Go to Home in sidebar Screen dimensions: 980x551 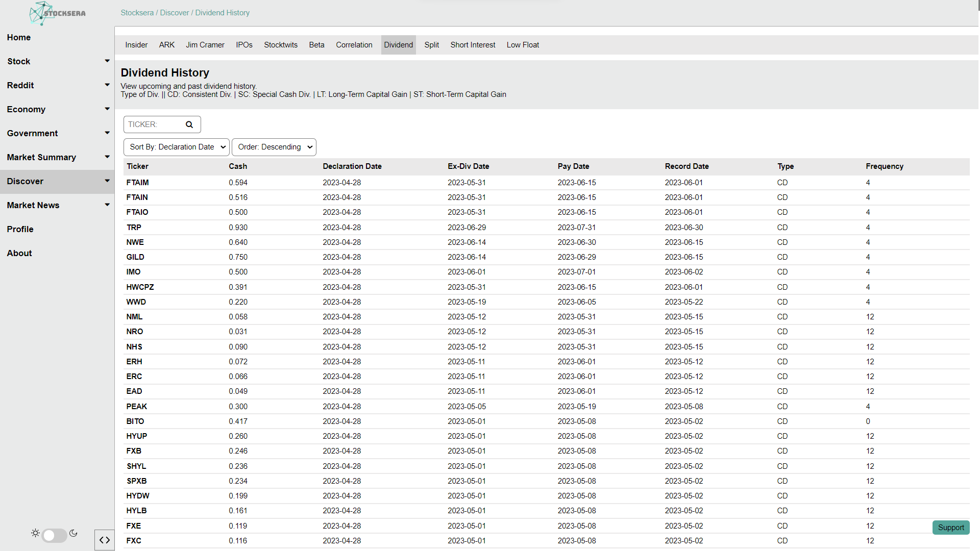click(19, 37)
